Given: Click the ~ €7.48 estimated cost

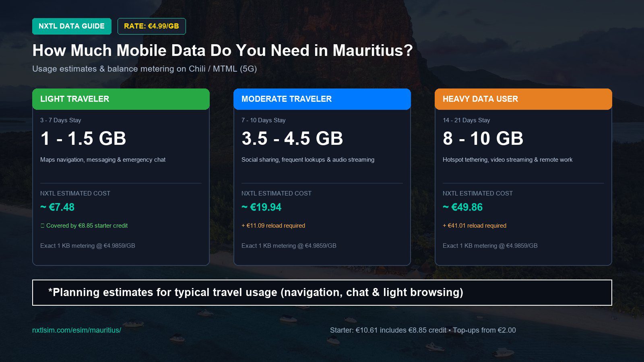Looking at the screenshot, I should [57, 207].
